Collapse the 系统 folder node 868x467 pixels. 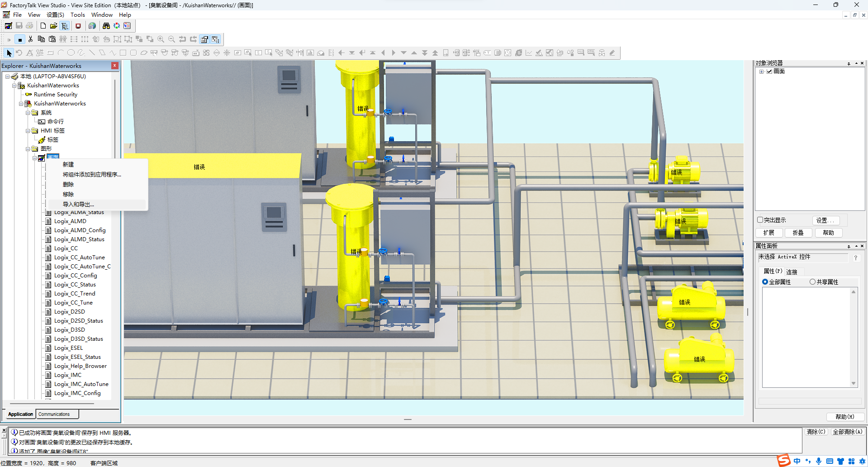pos(28,113)
